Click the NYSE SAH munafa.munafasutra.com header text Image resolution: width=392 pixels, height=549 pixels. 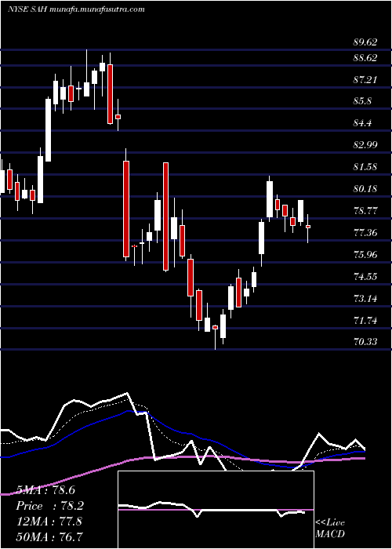(x=76, y=9)
